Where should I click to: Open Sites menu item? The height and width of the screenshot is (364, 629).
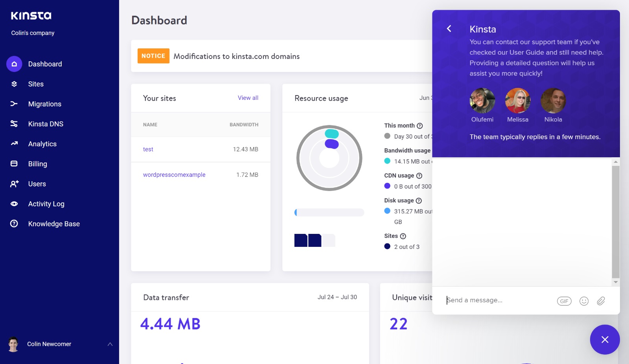click(36, 84)
